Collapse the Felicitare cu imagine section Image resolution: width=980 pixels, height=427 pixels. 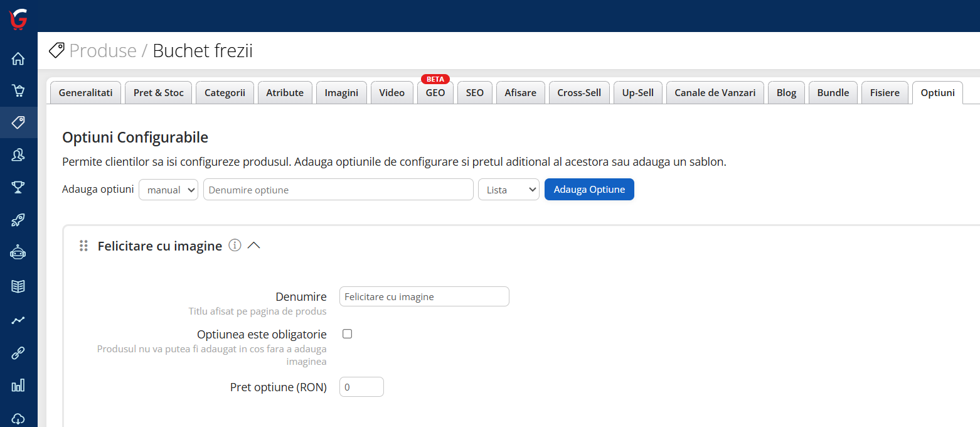[253, 246]
